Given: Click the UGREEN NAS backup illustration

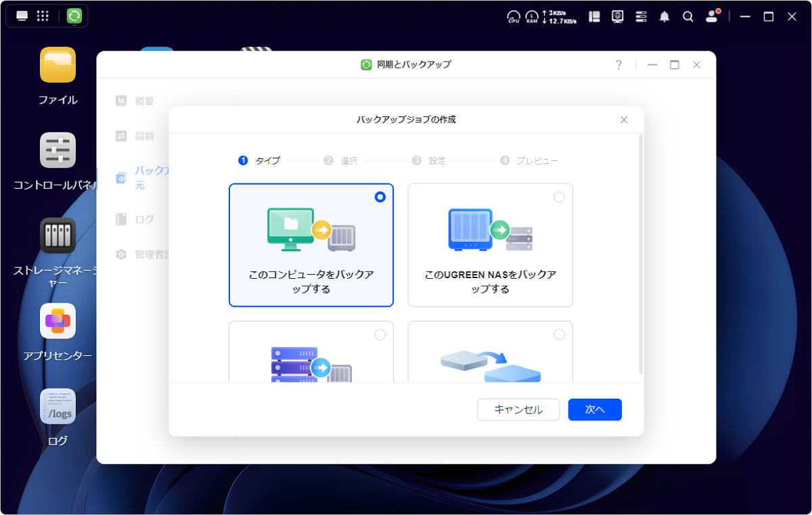Looking at the screenshot, I should point(490,230).
